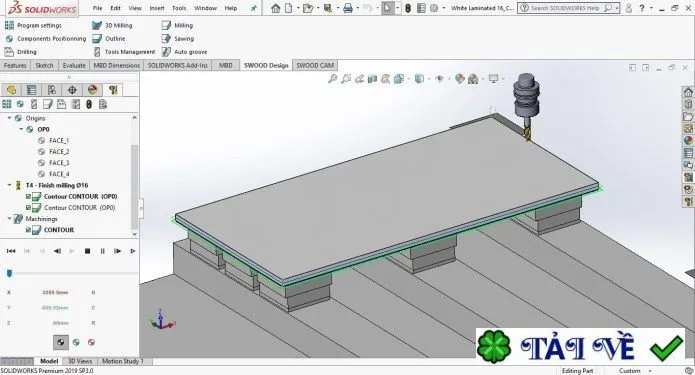Open the Options gear icon

coord(434,8)
